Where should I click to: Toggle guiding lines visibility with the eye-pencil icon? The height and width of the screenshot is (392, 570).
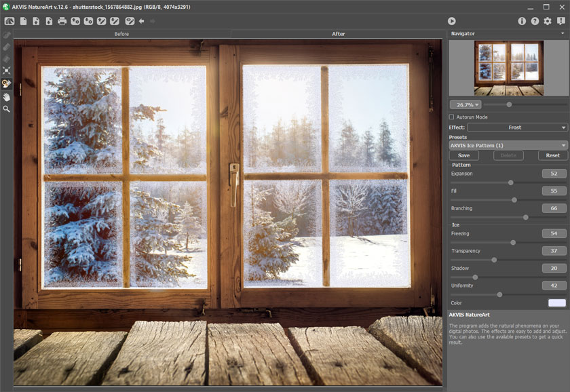(x=130, y=21)
